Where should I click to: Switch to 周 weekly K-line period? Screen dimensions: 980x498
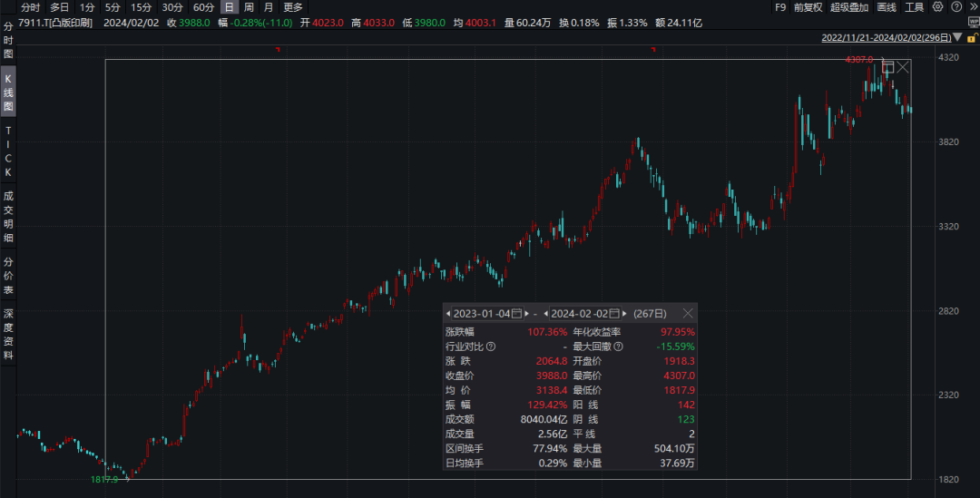[x=249, y=7]
